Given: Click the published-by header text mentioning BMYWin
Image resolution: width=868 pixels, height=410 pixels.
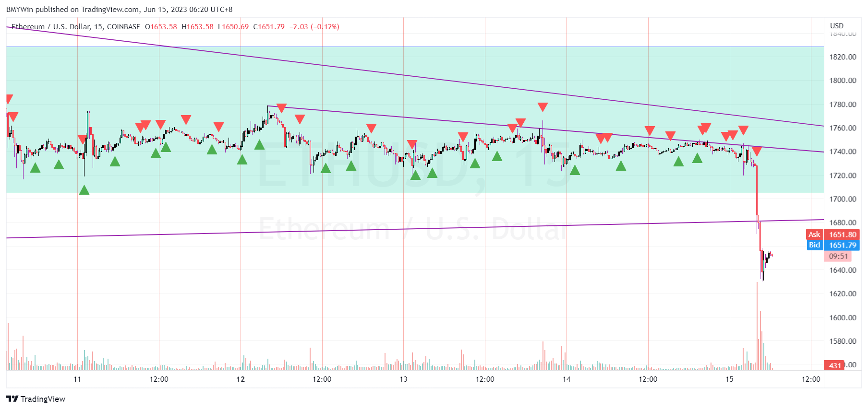Looking at the screenshot, I should tap(120, 9).
